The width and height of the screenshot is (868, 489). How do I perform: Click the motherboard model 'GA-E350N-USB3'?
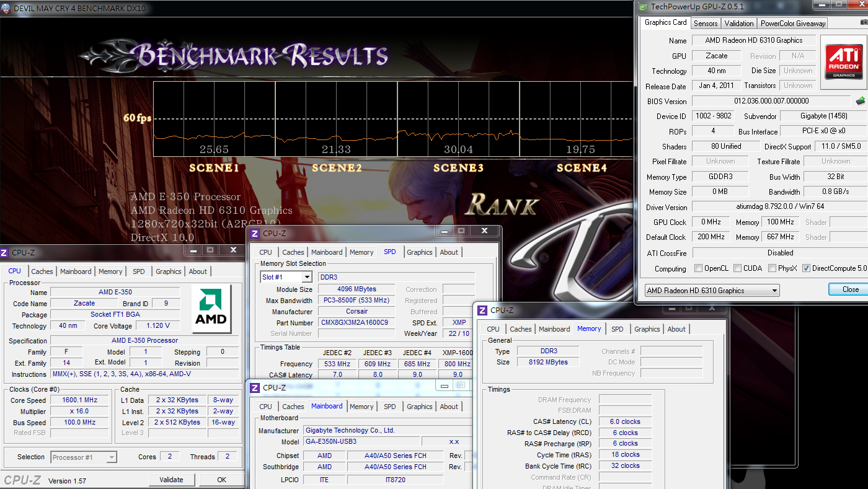(360, 442)
